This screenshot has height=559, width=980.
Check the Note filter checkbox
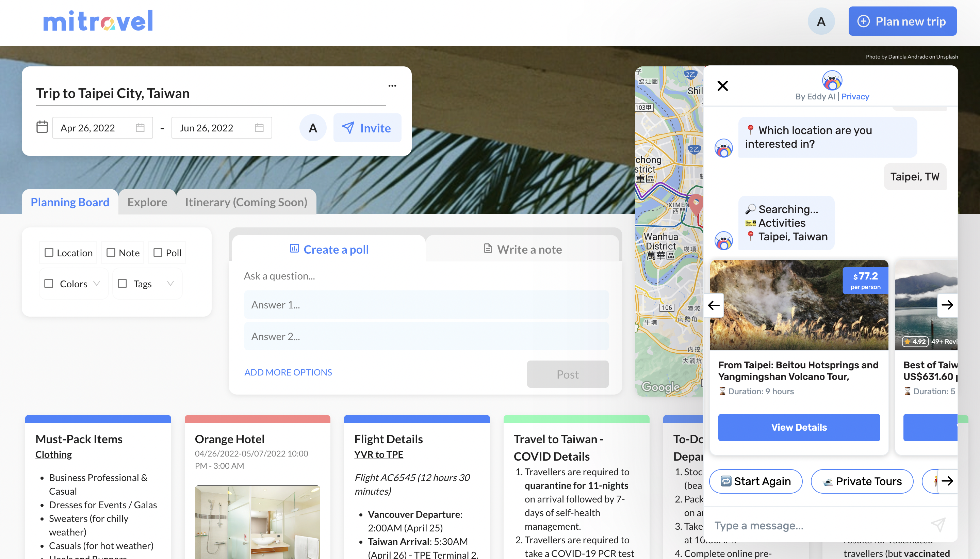point(111,253)
